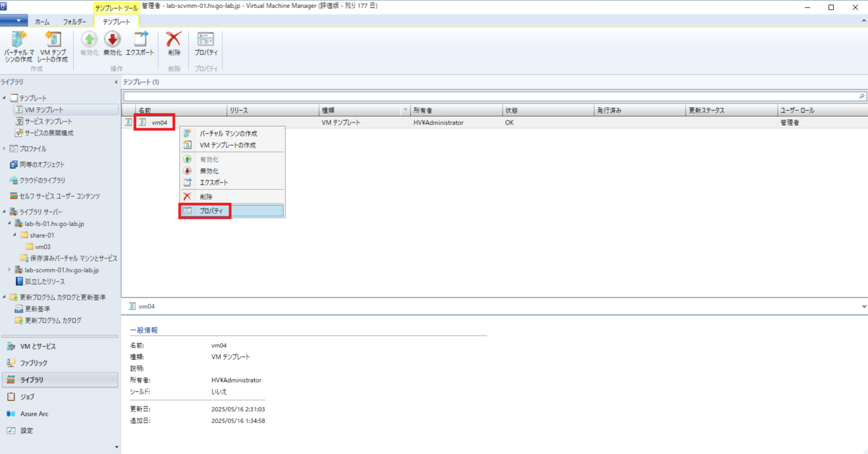Click the search magnifier icon
Image resolution: width=868 pixels, height=454 pixels.
(861, 96)
